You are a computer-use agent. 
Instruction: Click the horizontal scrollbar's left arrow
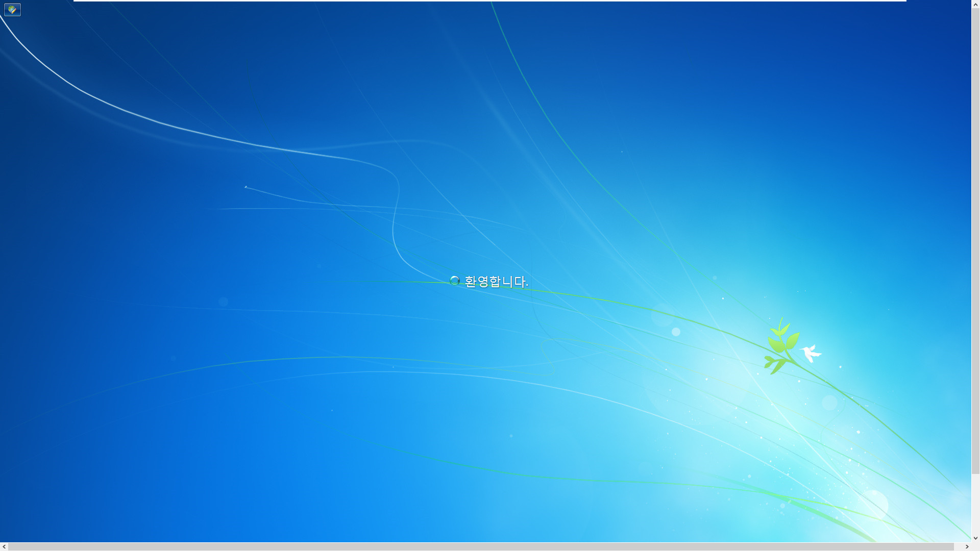[x=4, y=546]
